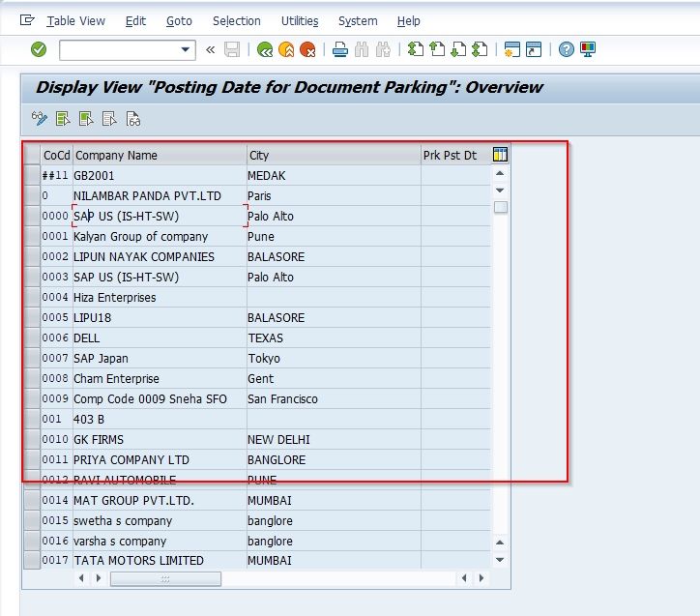The image size is (700, 616).
Task: Click the San Francisco city cell
Action: point(334,398)
